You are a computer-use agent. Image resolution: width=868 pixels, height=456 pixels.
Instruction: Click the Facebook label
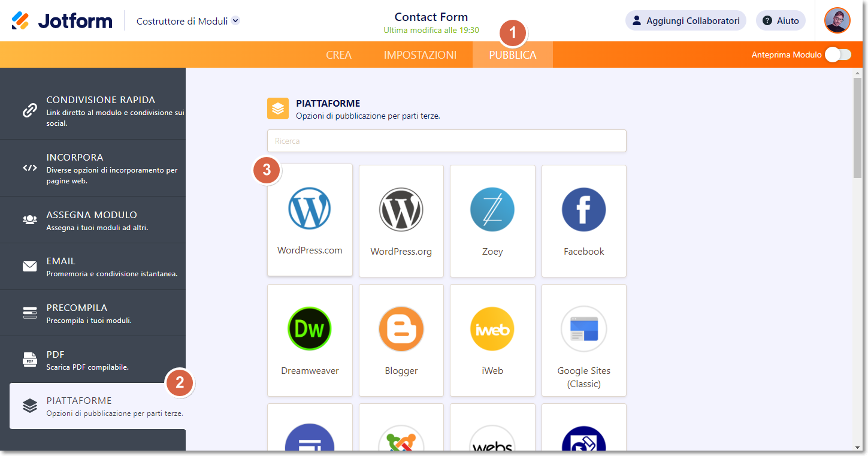[x=583, y=252]
